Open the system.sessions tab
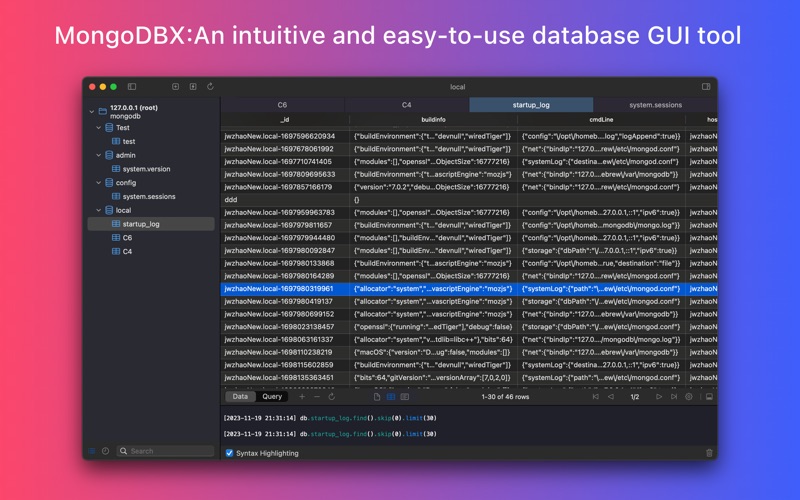The image size is (800, 500). click(656, 105)
